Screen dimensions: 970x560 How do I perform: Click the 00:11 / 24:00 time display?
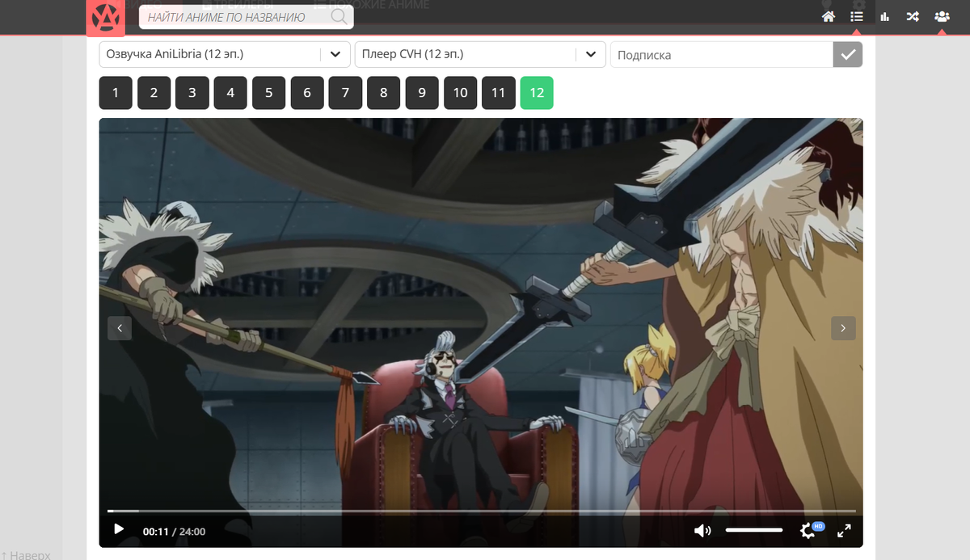click(174, 532)
